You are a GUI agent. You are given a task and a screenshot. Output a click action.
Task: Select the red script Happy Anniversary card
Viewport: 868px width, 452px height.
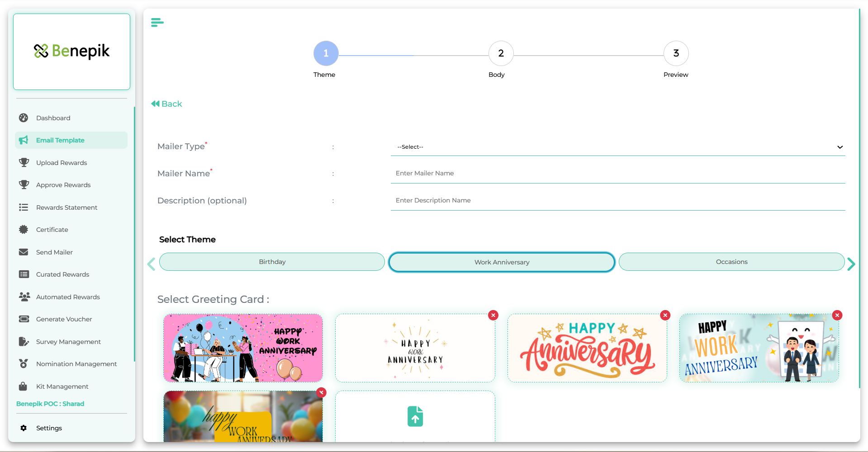click(587, 348)
